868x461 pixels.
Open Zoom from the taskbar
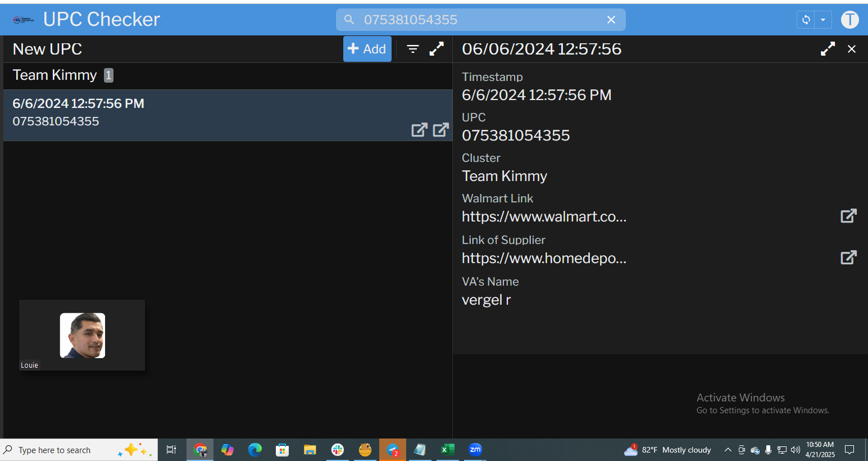point(475,450)
